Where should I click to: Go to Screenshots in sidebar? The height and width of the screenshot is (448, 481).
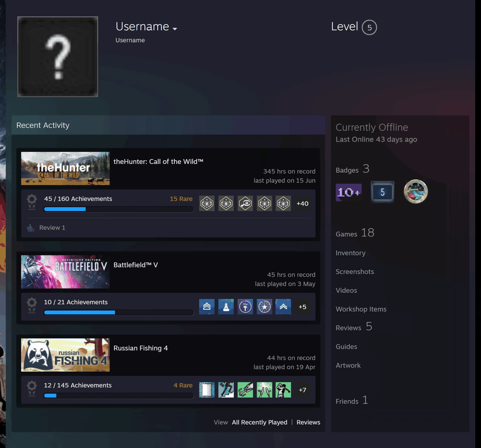point(355,272)
